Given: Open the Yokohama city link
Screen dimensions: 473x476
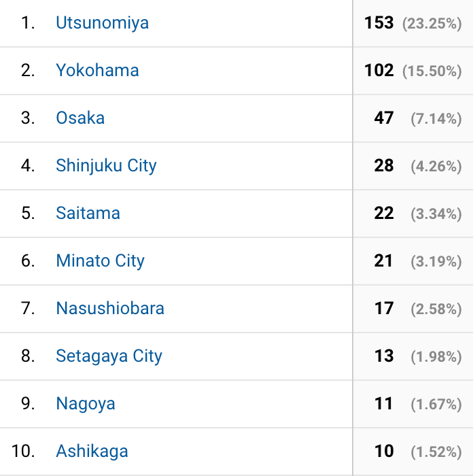Looking at the screenshot, I should click(x=97, y=71).
